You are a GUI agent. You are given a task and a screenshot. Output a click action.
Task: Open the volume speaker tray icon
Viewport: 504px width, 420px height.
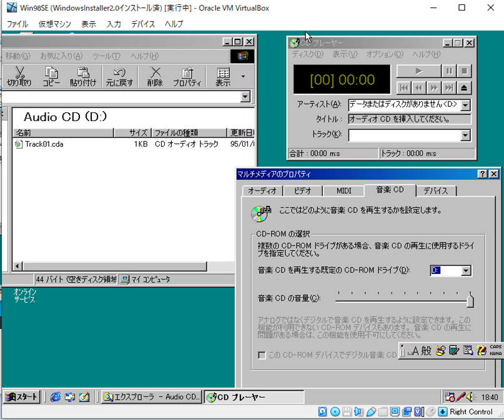[471, 397]
